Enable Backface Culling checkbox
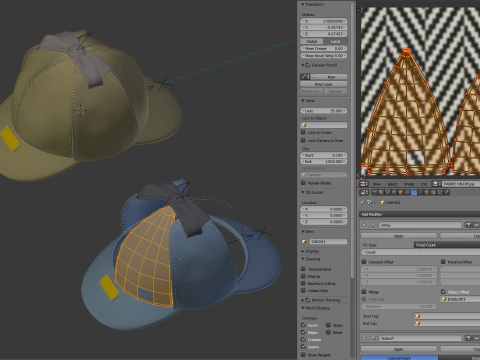This screenshot has height=360, width=480. point(303,283)
